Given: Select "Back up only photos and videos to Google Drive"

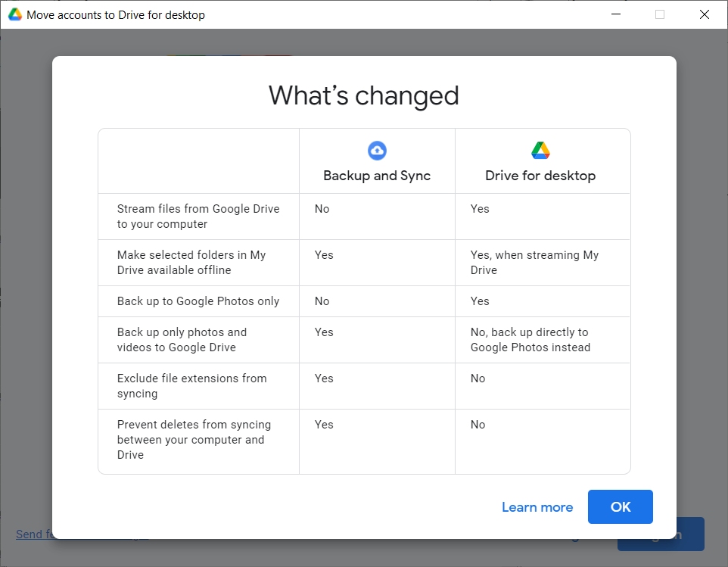Looking at the screenshot, I should 182,339.
